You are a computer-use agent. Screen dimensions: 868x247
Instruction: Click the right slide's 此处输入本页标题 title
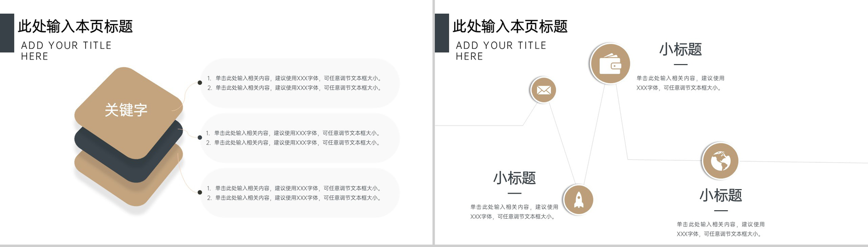510,26
